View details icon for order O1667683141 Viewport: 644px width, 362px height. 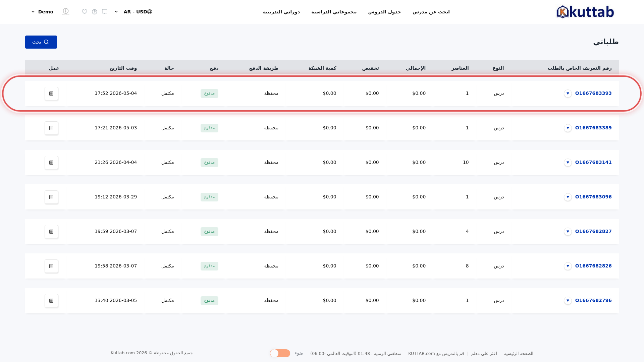[51, 163]
